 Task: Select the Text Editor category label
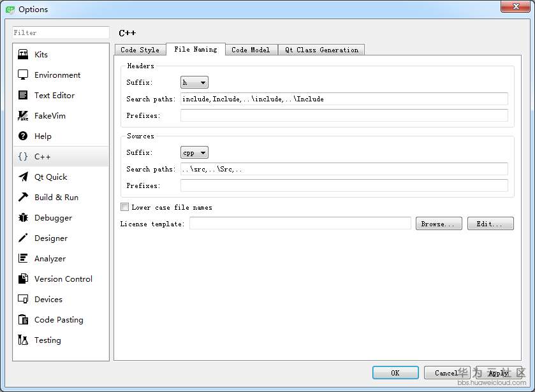click(x=54, y=95)
